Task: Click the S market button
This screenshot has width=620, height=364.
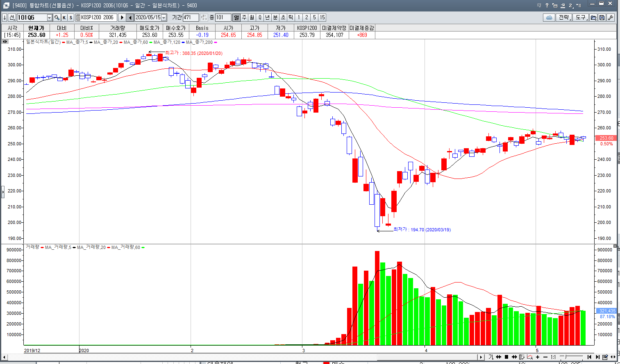Action: [70, 18]
